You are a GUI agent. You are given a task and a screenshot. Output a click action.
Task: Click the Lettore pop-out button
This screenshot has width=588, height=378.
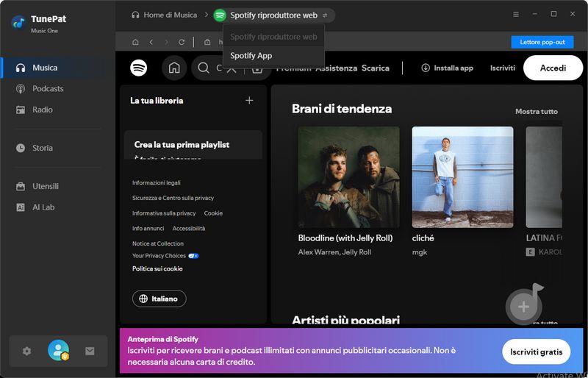coord(542,42)
